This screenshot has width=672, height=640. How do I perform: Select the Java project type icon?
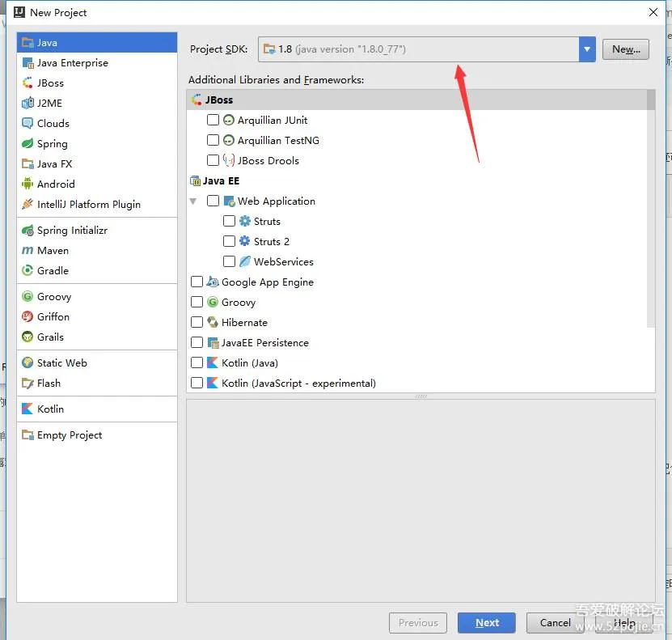(27, 42)
